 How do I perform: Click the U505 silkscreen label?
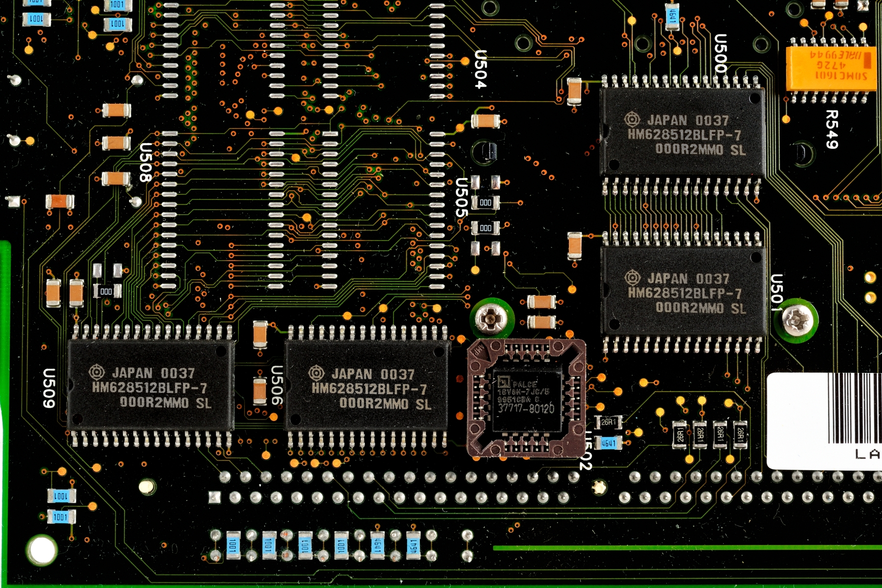(461, 197)
